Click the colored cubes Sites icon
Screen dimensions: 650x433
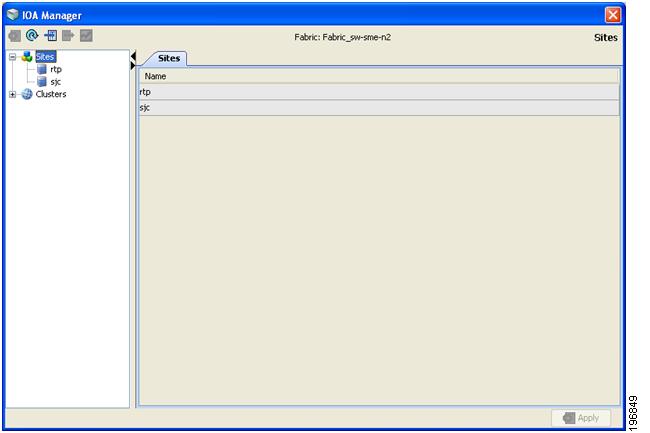[x=27, y=56]
